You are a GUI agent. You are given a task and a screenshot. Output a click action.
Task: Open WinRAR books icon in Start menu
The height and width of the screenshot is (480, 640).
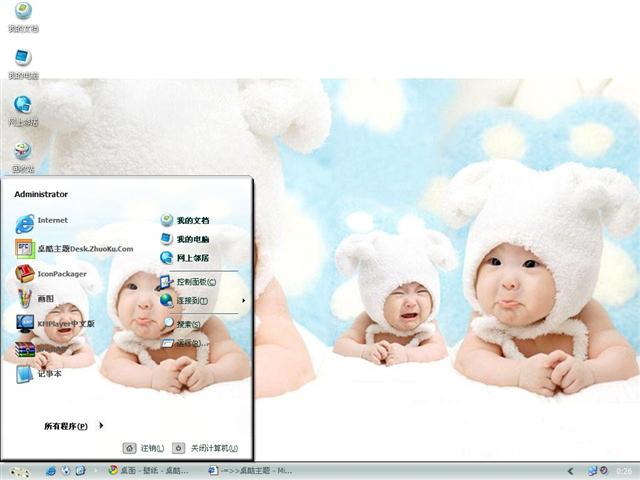click(25, 349)
